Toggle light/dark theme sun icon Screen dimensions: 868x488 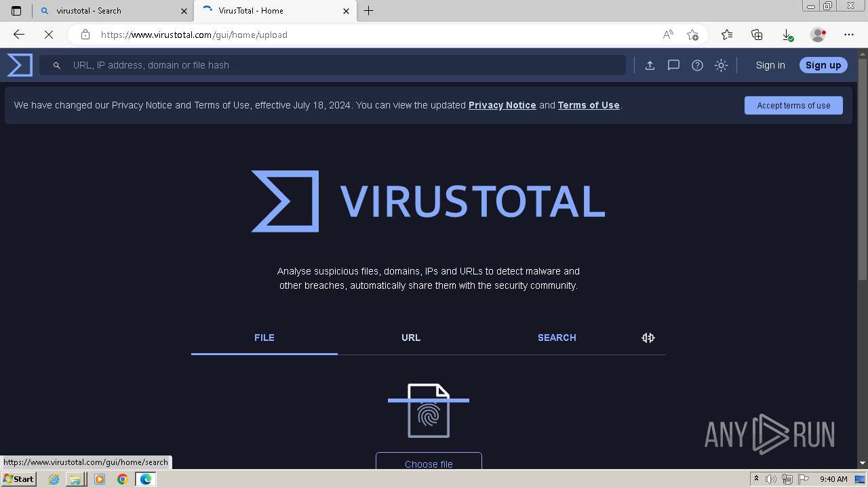click(x=722, y=65)
